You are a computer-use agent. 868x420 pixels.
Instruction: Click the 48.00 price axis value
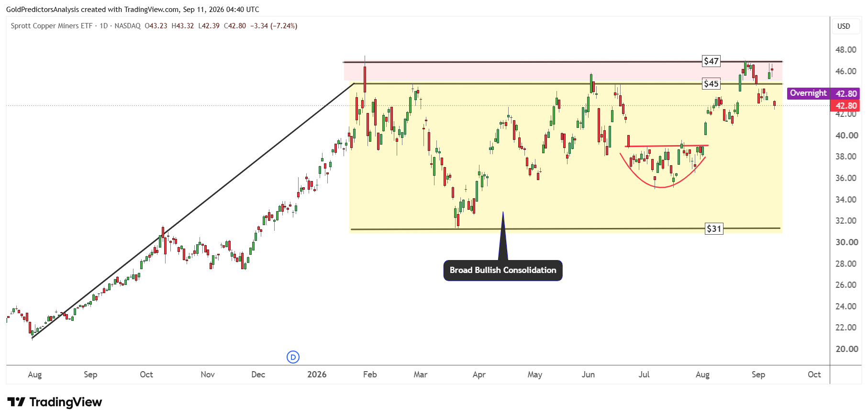[846, 50]
